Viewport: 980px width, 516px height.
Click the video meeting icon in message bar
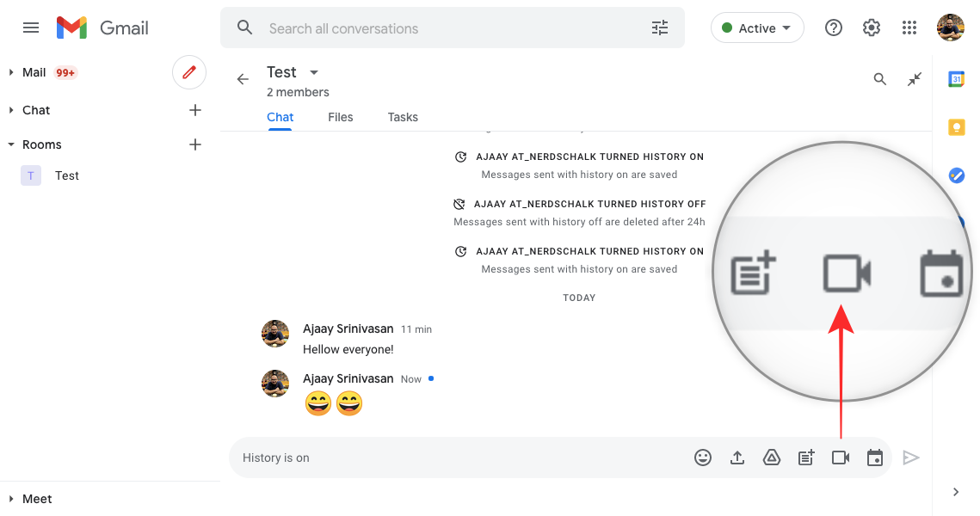pos(841,458)
